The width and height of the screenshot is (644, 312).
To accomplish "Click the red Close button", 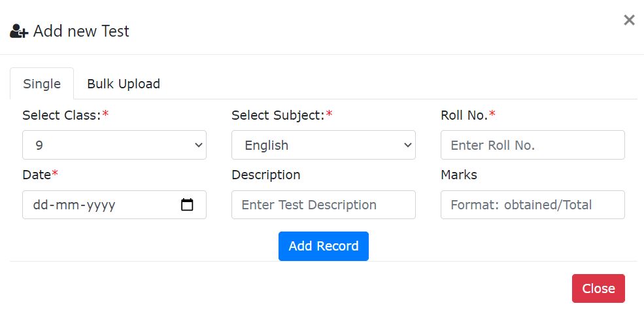I will (598, 288).
